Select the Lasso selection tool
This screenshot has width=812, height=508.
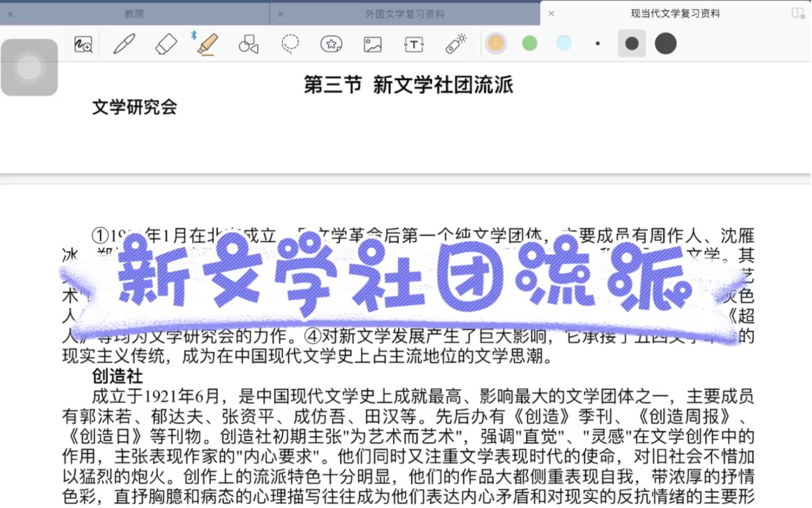290,44
